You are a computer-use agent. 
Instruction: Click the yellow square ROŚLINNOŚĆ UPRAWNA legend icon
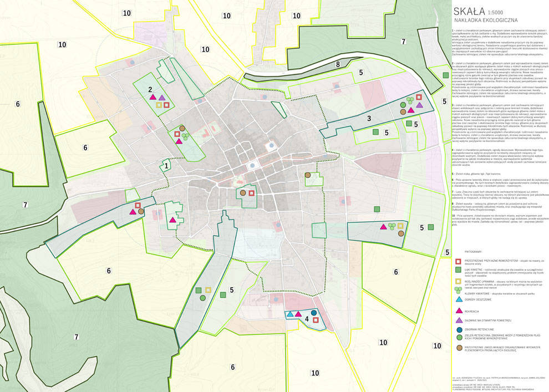457,281
